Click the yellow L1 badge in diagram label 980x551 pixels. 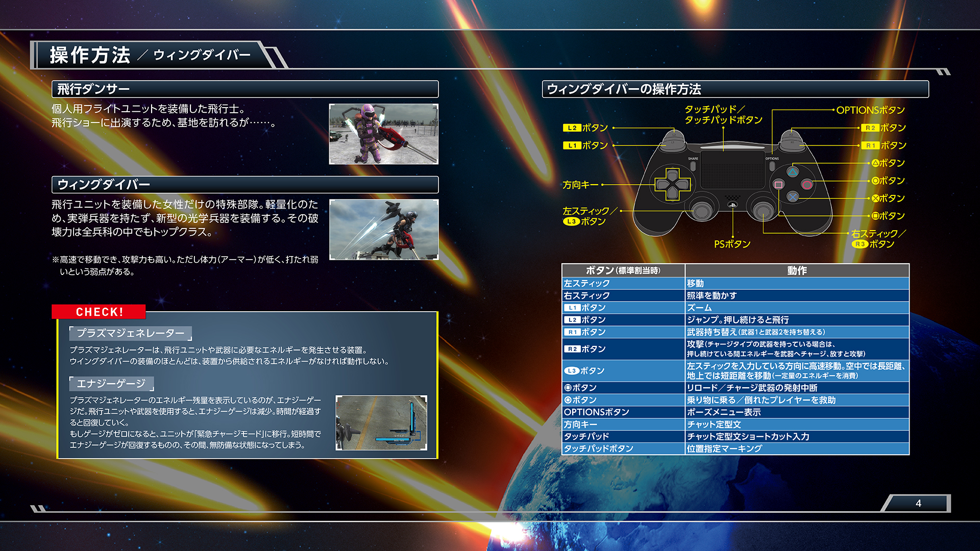coord(572,145)
